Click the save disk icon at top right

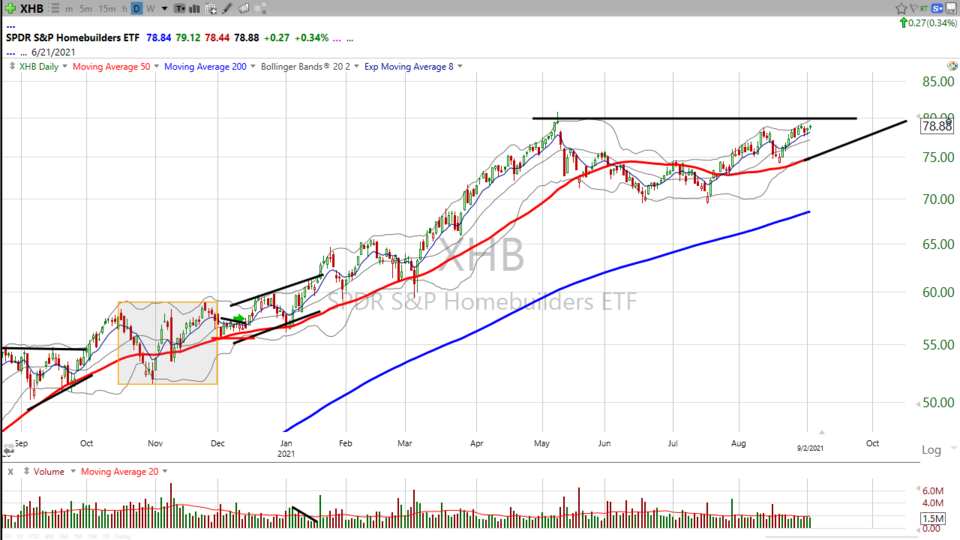952,9
